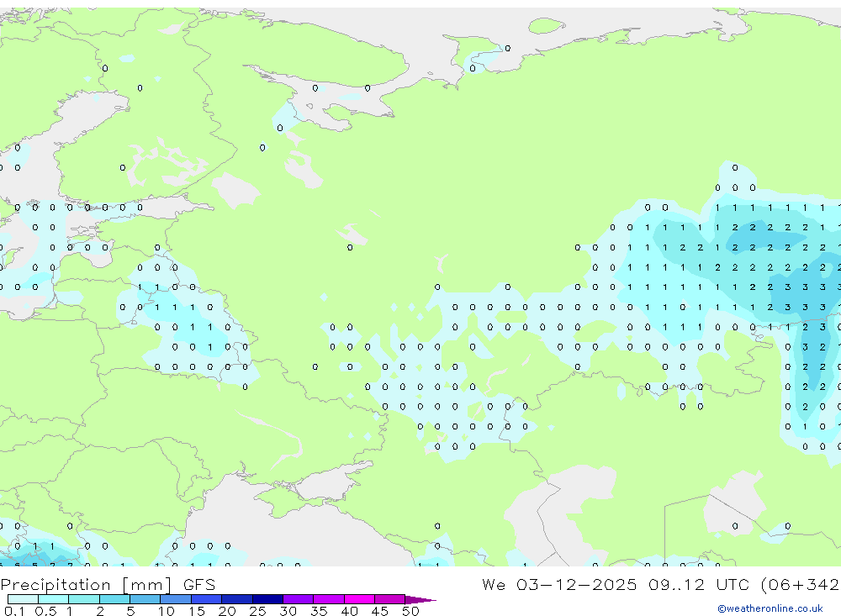Image resolution: width=841 pixels, height=616 pixels.
Task: Select the 40–45 mm magenta swatch
Action: pyautogui.click(x=359, y=599)
